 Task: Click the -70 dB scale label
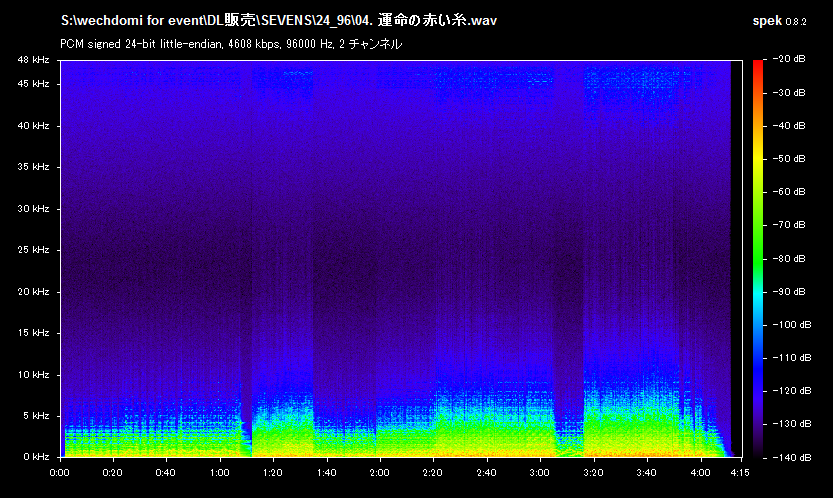(x=788, y=225)
